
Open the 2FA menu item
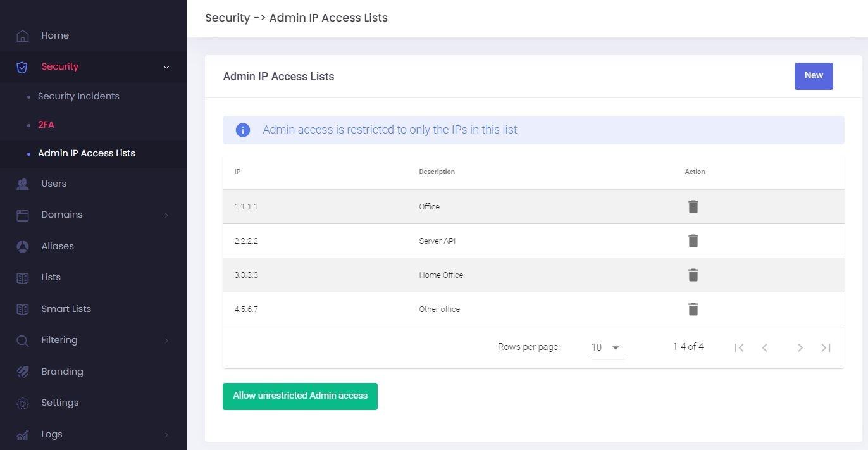46,125
